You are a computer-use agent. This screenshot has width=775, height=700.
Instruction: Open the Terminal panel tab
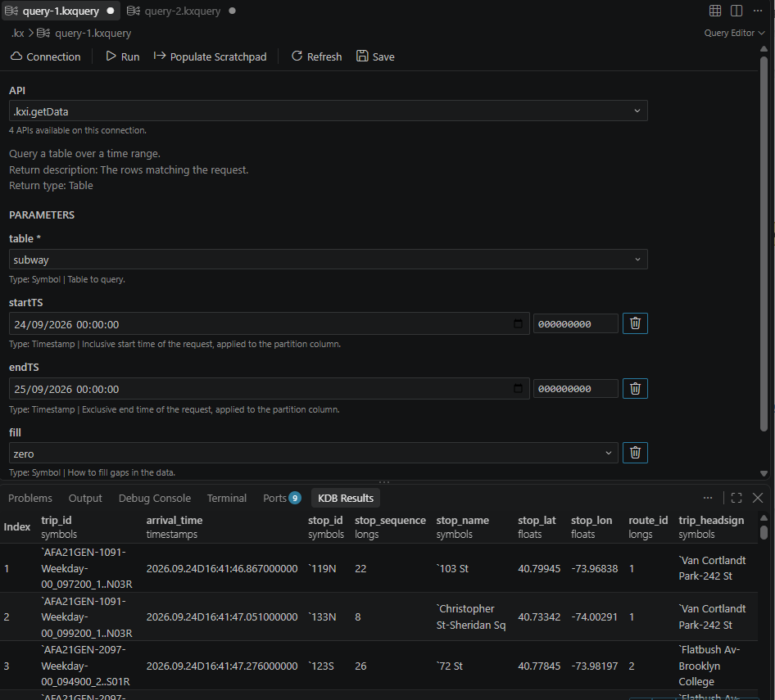coord(227,498)
